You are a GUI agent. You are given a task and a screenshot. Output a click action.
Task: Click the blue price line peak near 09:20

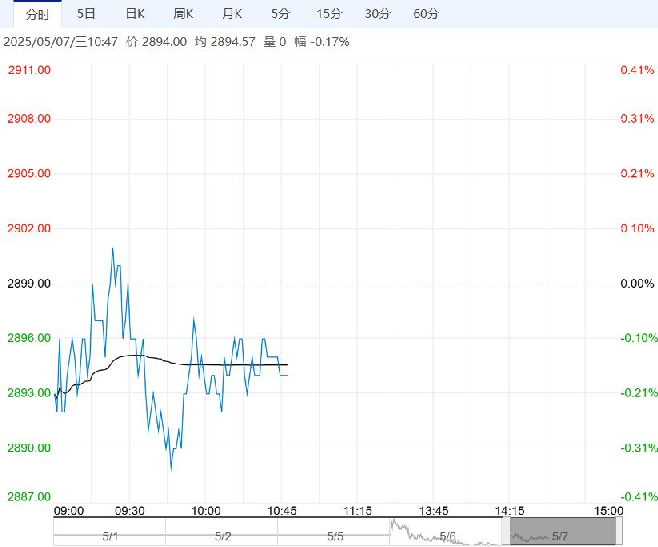pos(112,249)
